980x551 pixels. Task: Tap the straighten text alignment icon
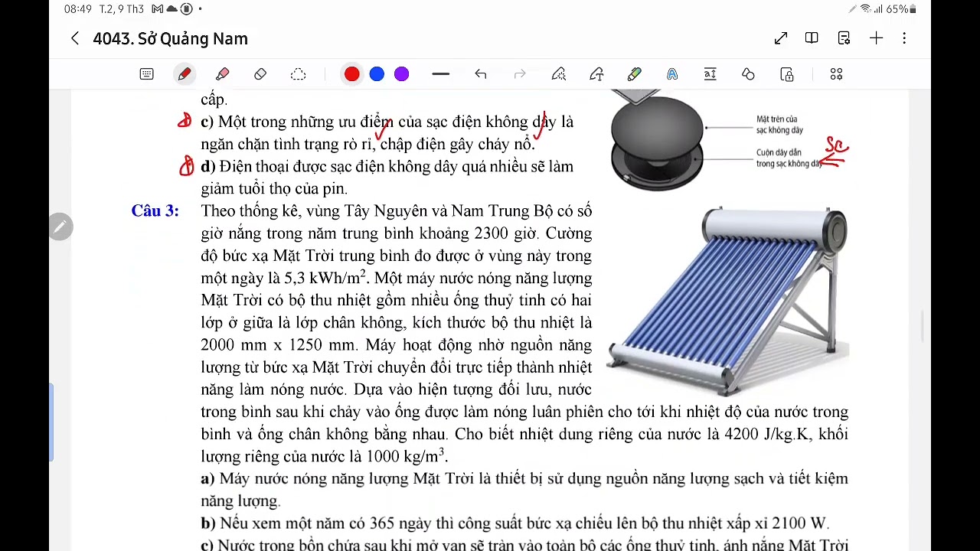(x=710, y=74)
